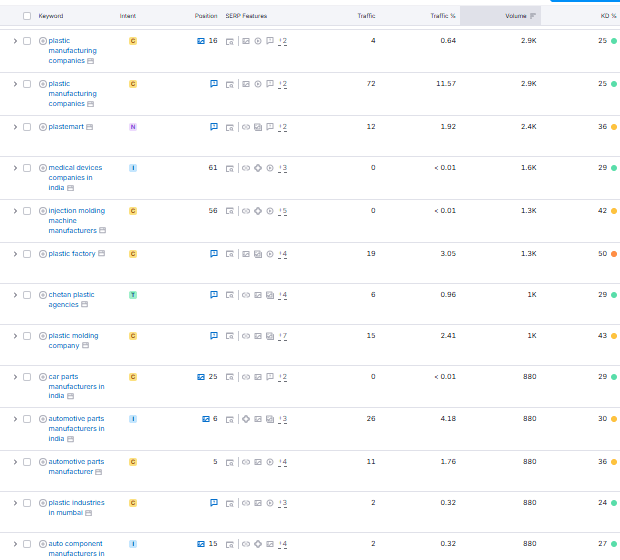Show more SERP features for plastic molding company

[283, 336]
